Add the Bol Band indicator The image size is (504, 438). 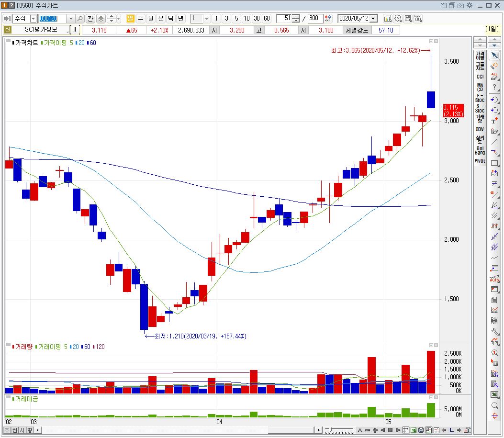480,150
